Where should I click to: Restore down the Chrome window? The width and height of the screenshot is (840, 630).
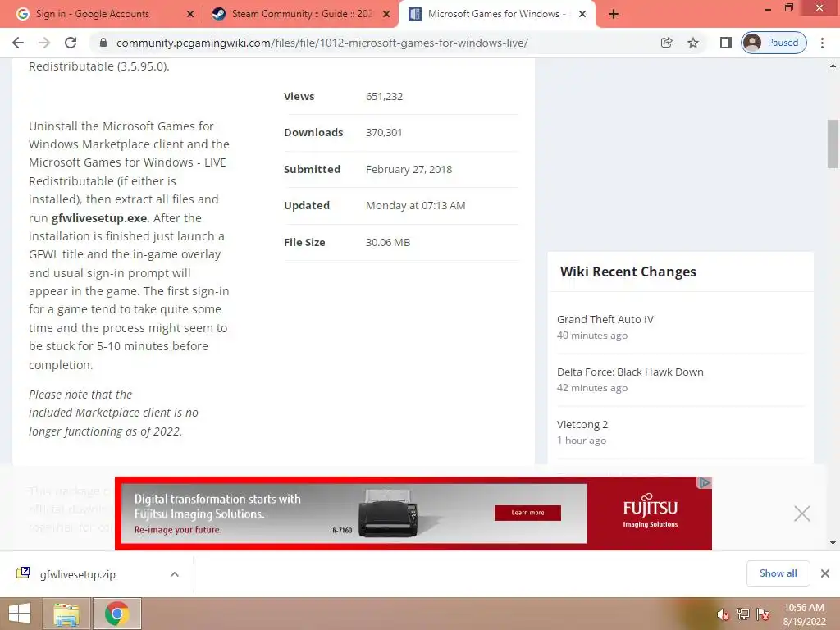click(788, 7)
